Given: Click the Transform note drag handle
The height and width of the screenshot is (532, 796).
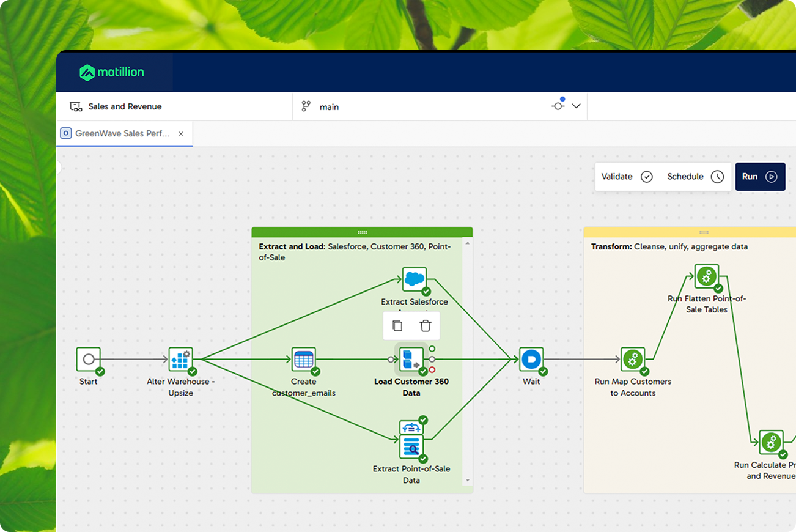Looking at the screenshot, I should pos(704,232).
